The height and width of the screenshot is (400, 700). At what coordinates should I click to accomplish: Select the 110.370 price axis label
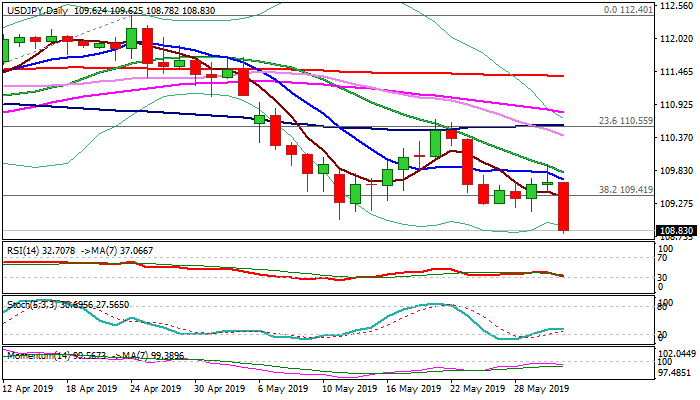(x=677, y=138)
